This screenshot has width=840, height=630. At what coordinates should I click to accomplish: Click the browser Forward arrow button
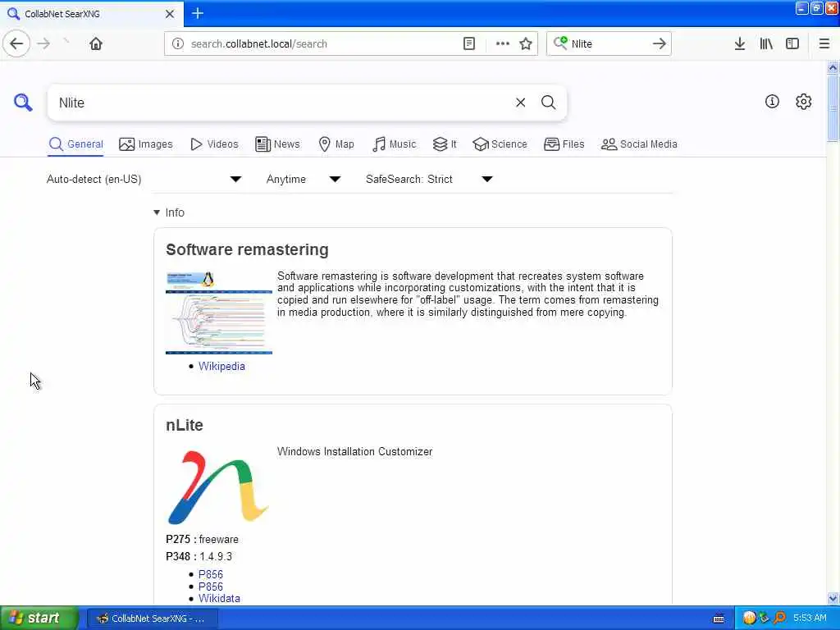(x=44, y=44)
